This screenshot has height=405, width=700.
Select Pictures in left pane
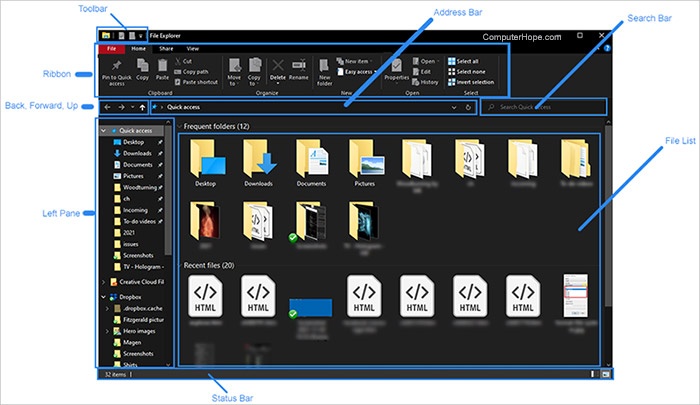pyautogui.click(x=133, y=176)
